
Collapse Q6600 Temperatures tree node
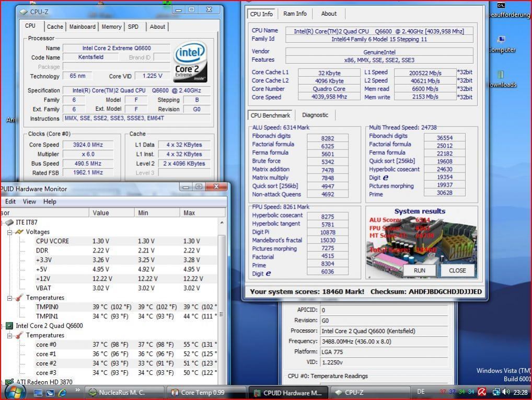10,336
